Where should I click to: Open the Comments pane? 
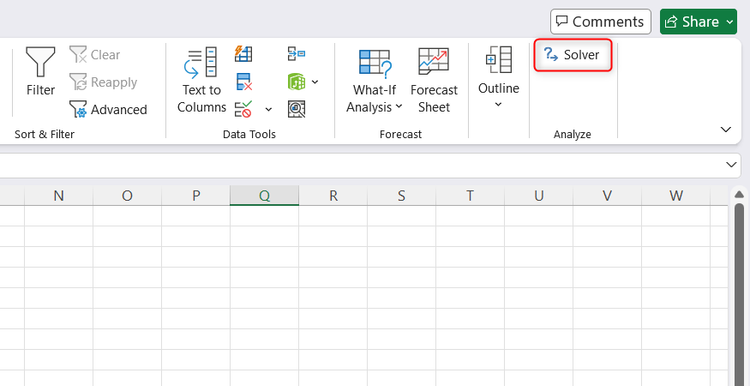pyautogui.click(x=601, y=22)
